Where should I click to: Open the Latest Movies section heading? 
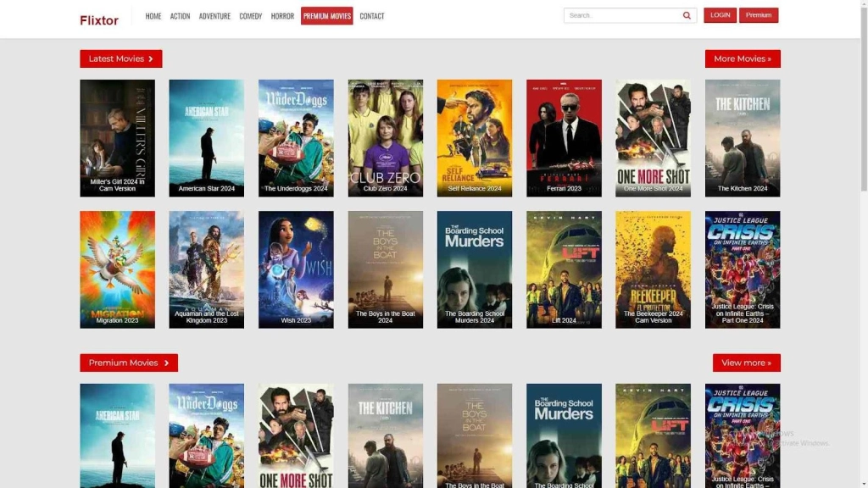click(x=120, y=58)
